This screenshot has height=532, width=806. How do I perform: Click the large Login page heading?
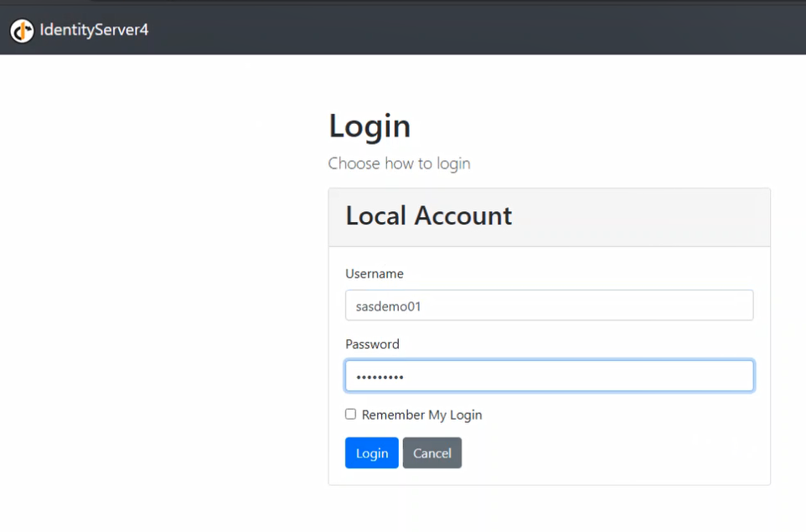pyautogui.click(x=369, y=127)
